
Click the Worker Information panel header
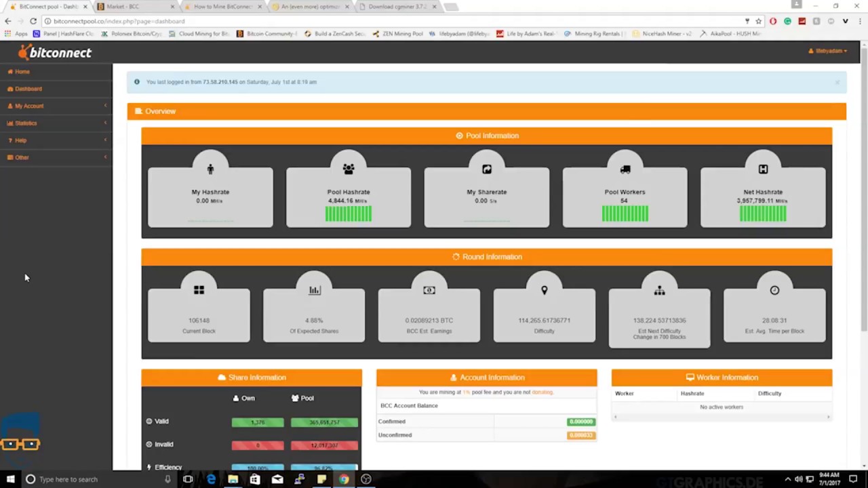722,378
